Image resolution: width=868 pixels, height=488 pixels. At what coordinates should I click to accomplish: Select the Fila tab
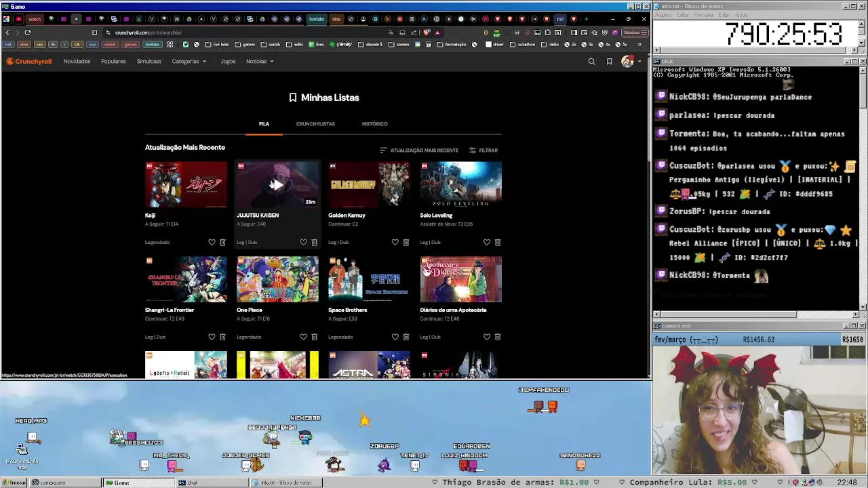click(264, 124)
